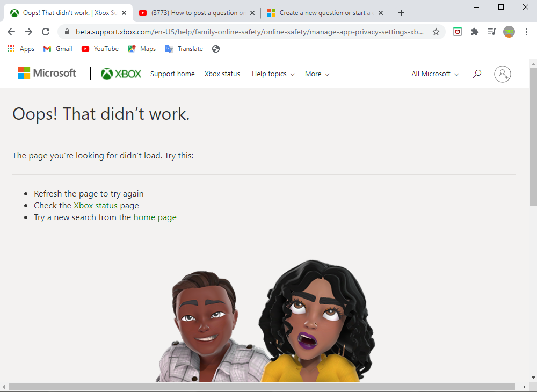Viewport: 537px width, 392px height.
Task: Bookmark this page with the star icon
Action: [436, 32]
